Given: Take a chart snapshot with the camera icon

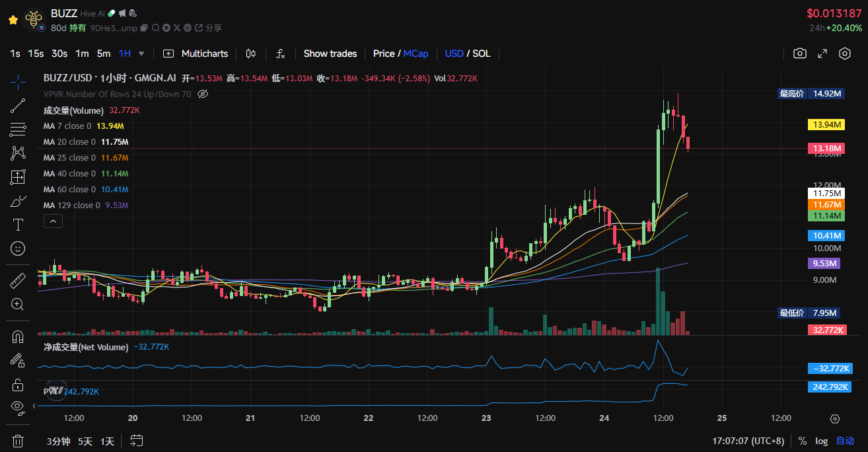Looking at the screenshot, I should tap(800, 54).
